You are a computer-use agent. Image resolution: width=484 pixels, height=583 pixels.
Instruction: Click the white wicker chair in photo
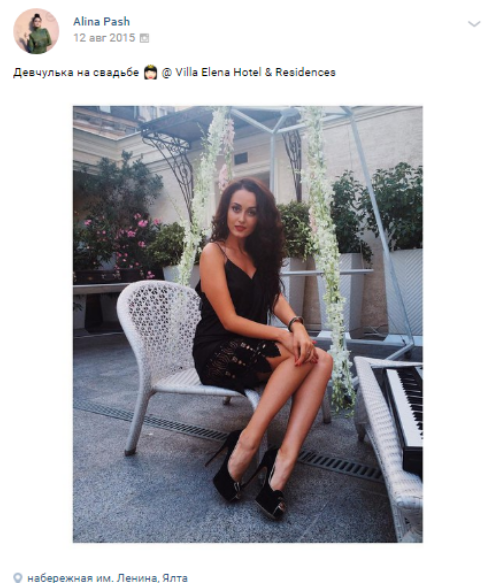(x=164, y=353)
